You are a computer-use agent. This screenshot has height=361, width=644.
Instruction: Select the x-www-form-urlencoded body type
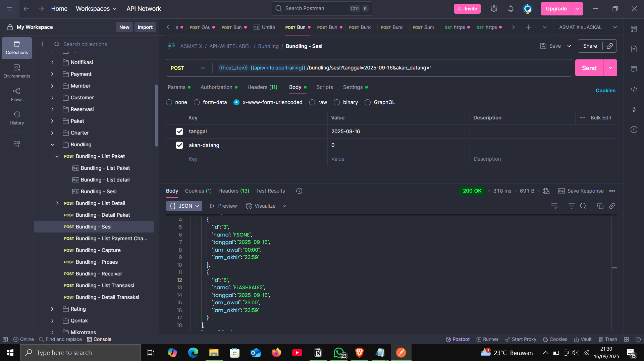pos(236,102)
